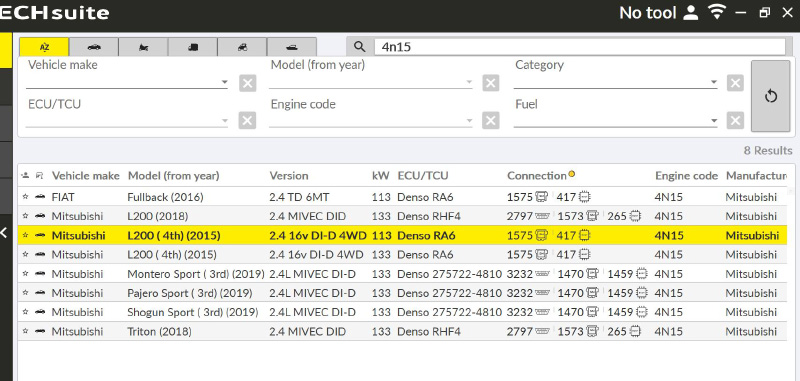Switch to the boat vehicle type tab

point(292,47)
